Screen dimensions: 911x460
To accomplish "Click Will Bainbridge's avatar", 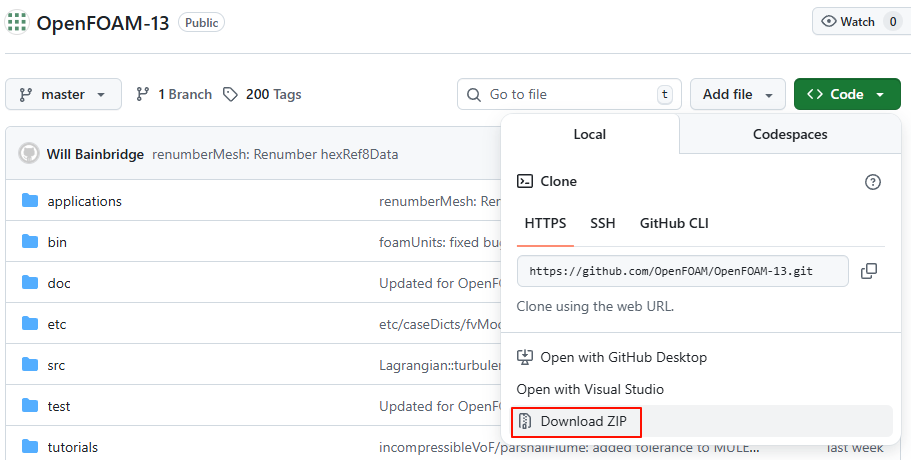I will pyautogui.click(x=29, y=154).
